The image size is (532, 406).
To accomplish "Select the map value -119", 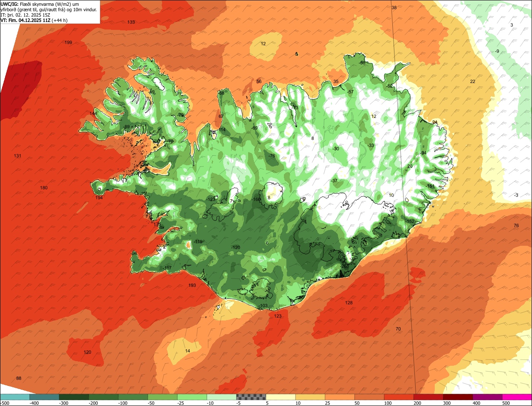I will point(198,242).
